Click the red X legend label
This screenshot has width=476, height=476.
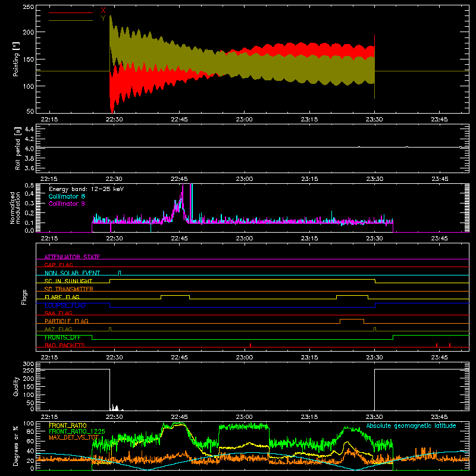pyautogui.click(x=103, y=11)
